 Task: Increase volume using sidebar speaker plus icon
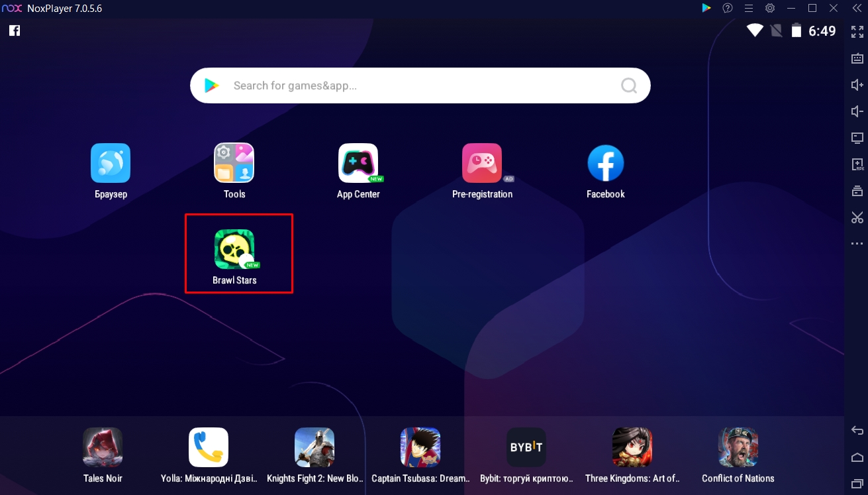pos(857,85)
